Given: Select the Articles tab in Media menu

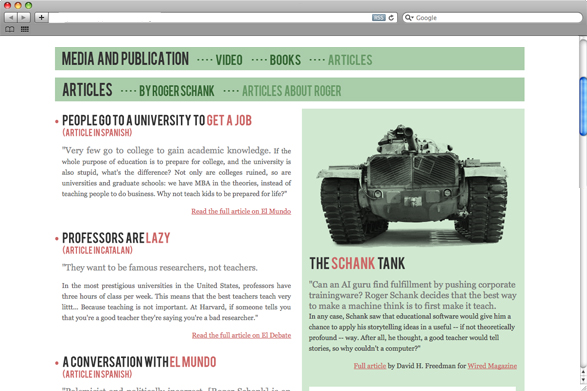Looking at the screenshot, I should click(350, 60).
